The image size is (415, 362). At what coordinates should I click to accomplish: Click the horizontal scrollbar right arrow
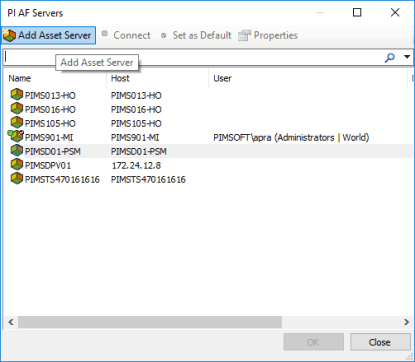tap(406, 322)
